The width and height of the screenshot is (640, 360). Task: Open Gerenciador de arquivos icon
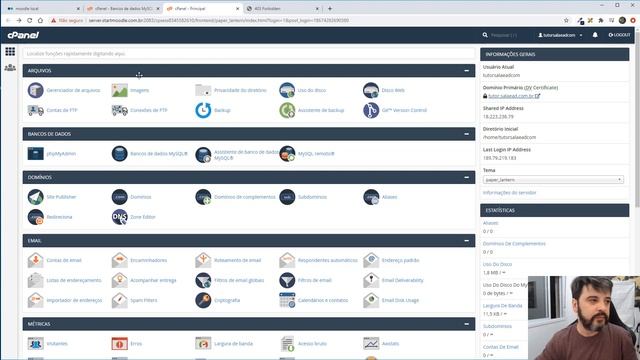click(x=36, y=90)
